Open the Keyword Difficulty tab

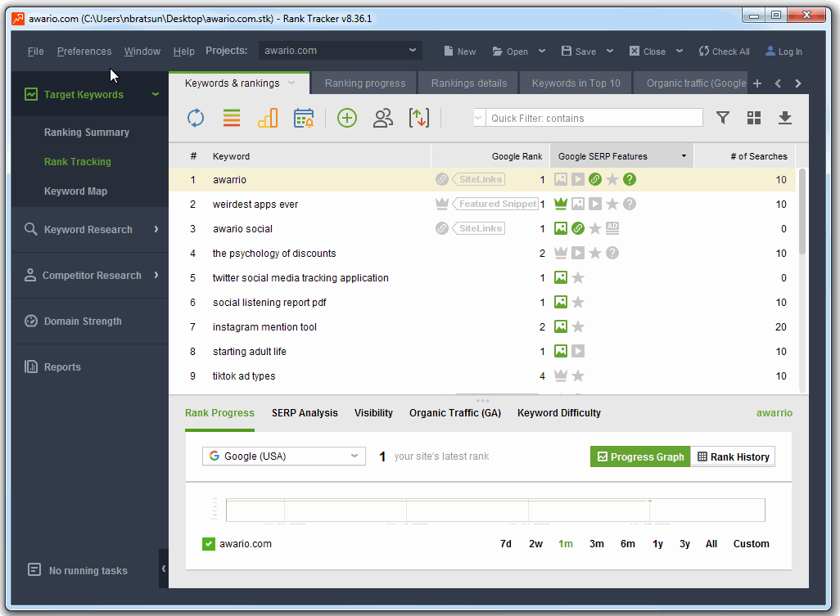[x=558, y=412]
